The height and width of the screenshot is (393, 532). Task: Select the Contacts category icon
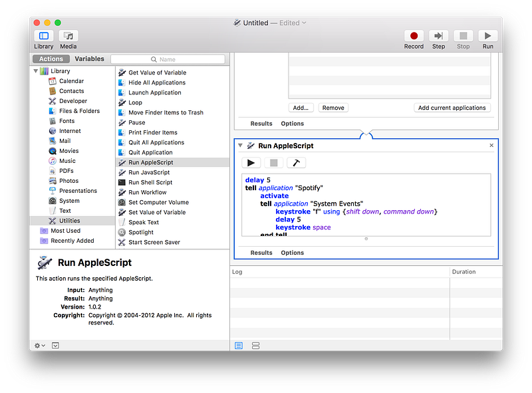click(x=53, y=91)
